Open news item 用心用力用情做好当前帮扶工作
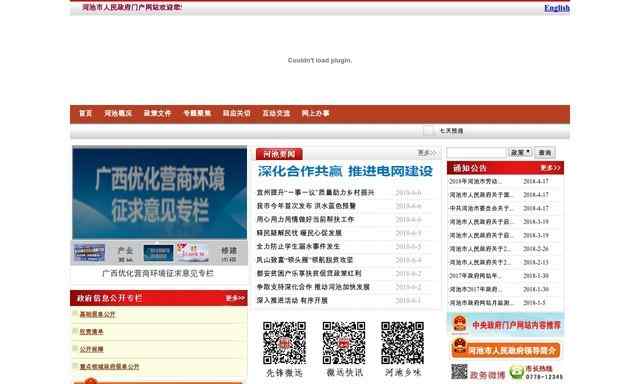 pyautogui.click(x=305, y=220)
